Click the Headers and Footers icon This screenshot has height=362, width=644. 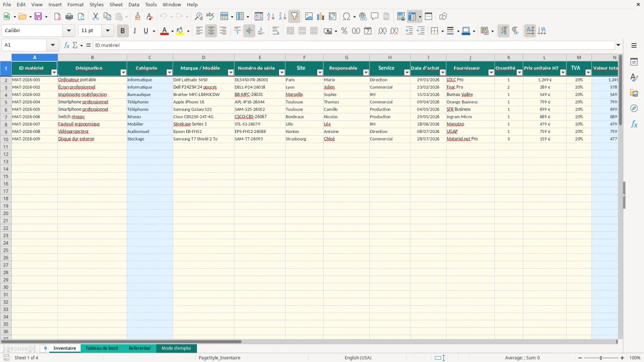pyautogui.click(x=386, y=17)
